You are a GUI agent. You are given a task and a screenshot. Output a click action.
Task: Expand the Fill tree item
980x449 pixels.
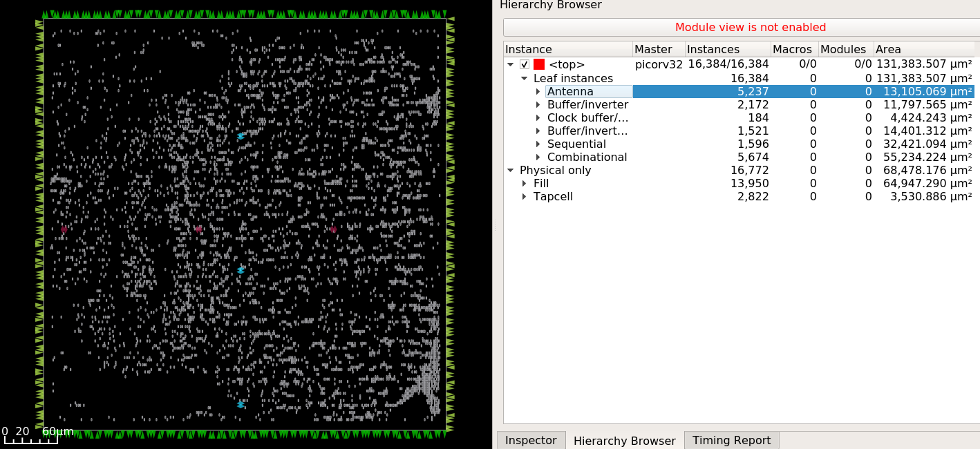tap(524, 183)
